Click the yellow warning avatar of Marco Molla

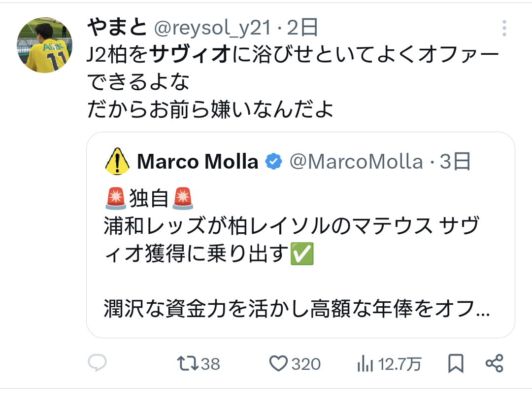[x=117, y=161]
